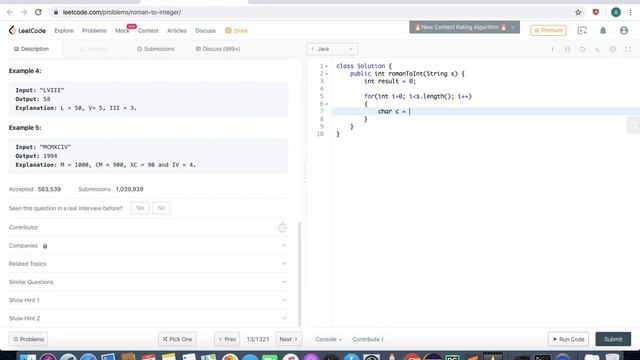Click the Chrome profile avatar
Image resolution: width=640 pixels, height=360 pixels.
(x=616, y=12)
